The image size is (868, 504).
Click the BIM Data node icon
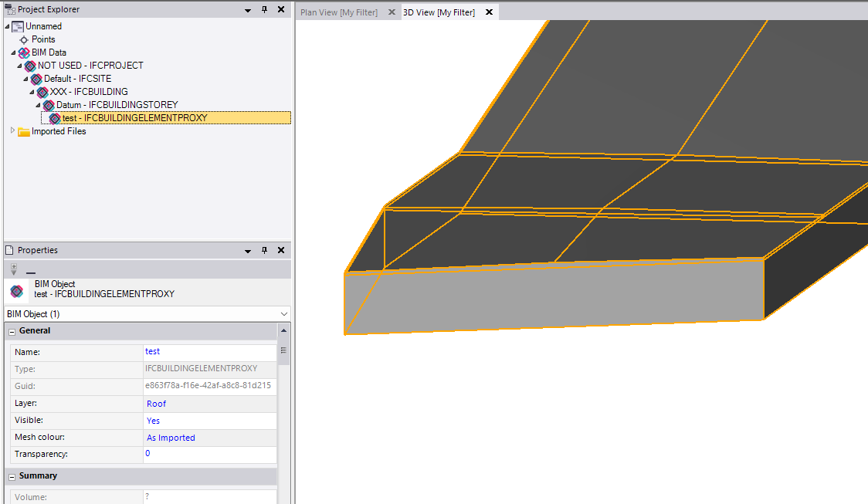point(24,52)
